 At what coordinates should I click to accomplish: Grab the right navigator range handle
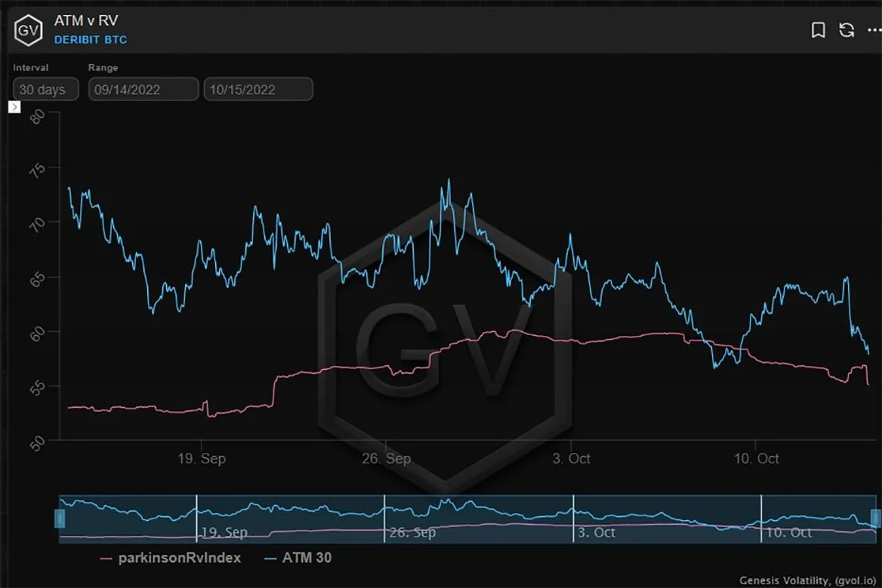[x=876, y=519]
